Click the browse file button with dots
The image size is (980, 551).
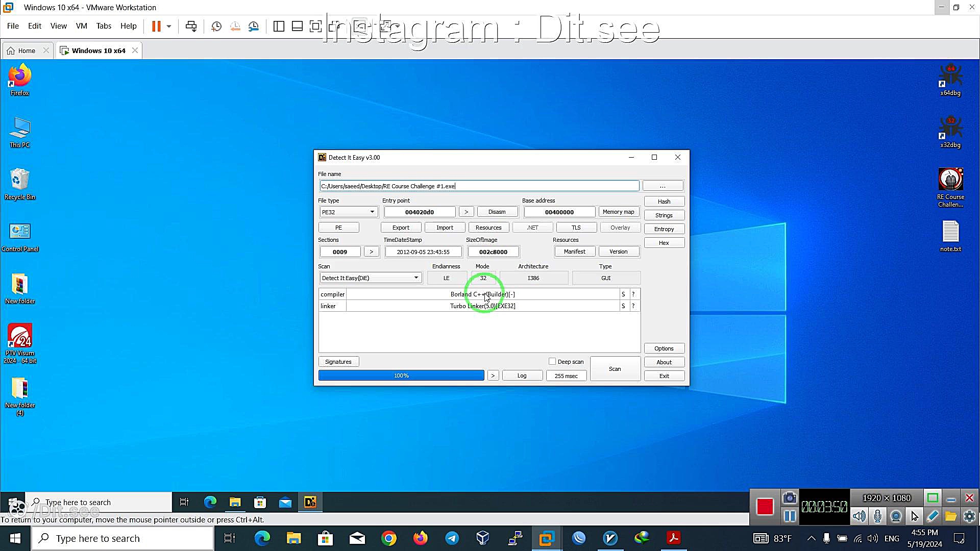[663, 186]
